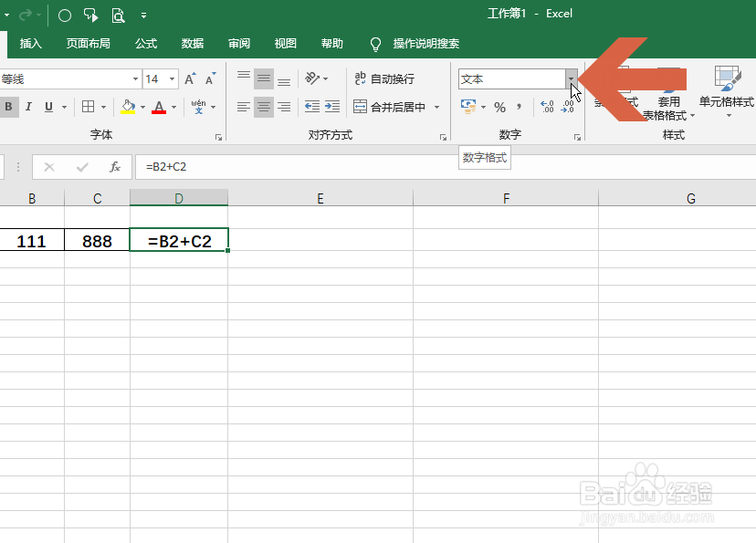Screen dimensions: 756x543
Task: Open number format dialog launcher
Action: pyautogui.click(x=577, y=138)
